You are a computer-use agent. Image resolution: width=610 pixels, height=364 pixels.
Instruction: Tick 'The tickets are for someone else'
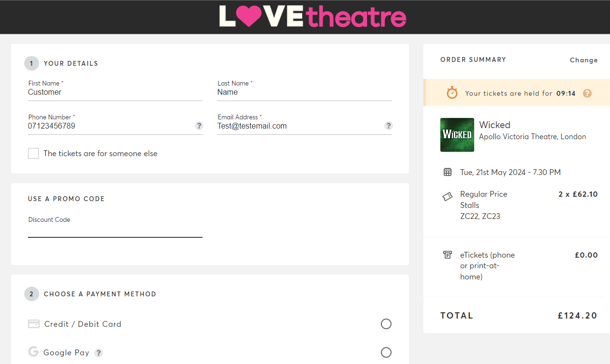[33, 153]
